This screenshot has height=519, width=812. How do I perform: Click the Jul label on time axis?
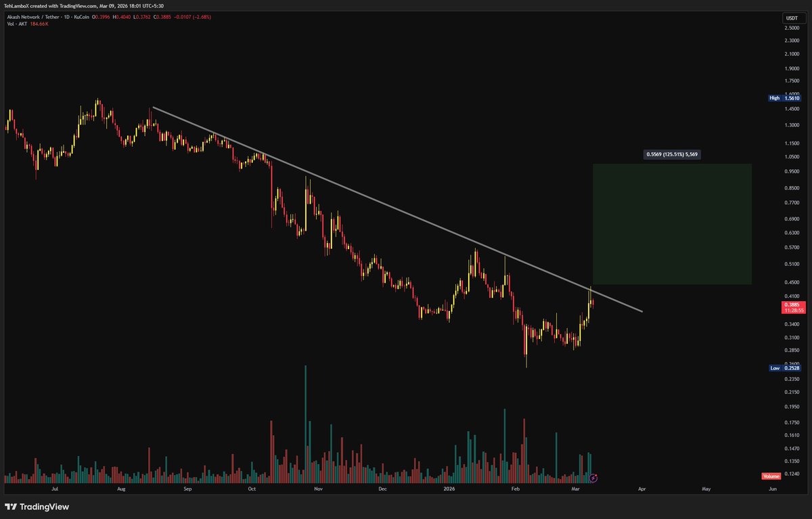click(55, 488)
